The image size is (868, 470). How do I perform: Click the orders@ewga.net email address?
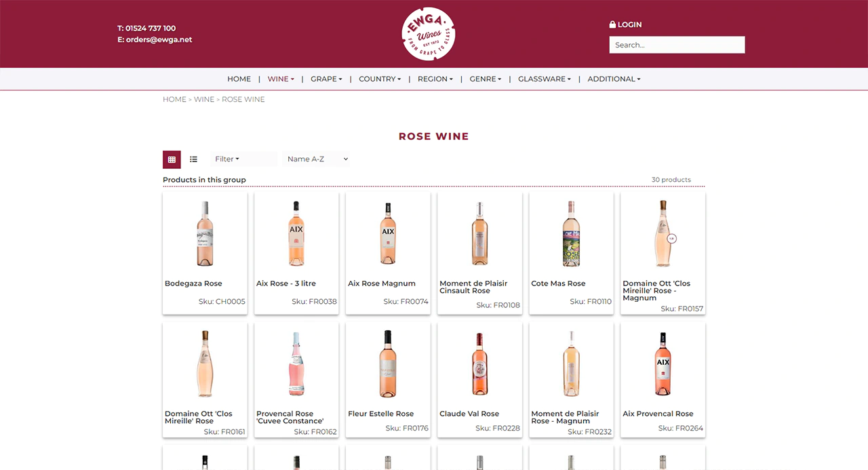pos(159,39)
